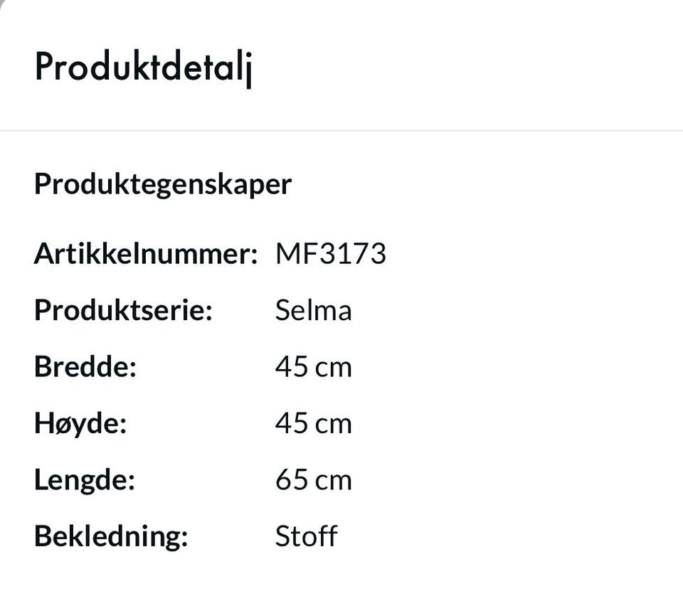This screenshot has width=683, height=616.
Task: Click the number 45 beside Høyde
Action: click(291, 424)
